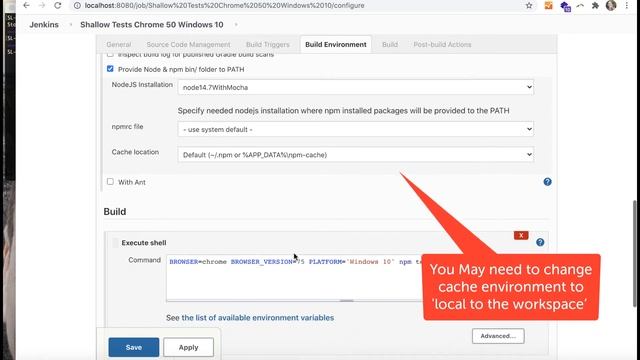Open the npmrc file dropdown
Screen dimensions: 640x360
tap(356, 129)
